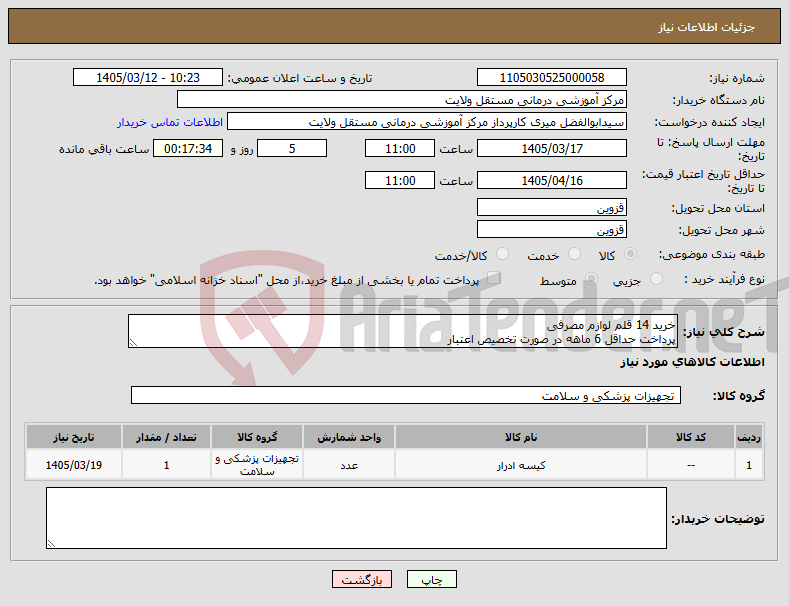The height and width of the screenshot is (606, 789).
Task: Click the unit cell عدد
Action: 349,465
